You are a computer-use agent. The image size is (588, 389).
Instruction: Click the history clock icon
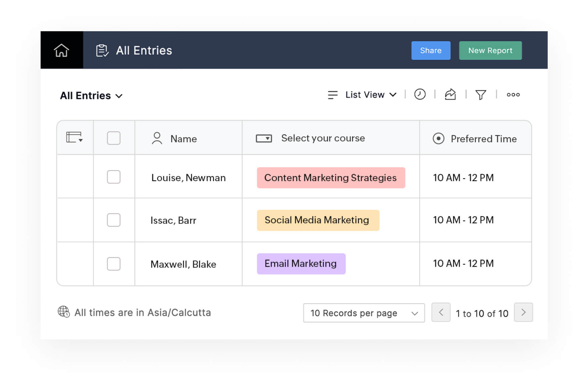point(420,95)
